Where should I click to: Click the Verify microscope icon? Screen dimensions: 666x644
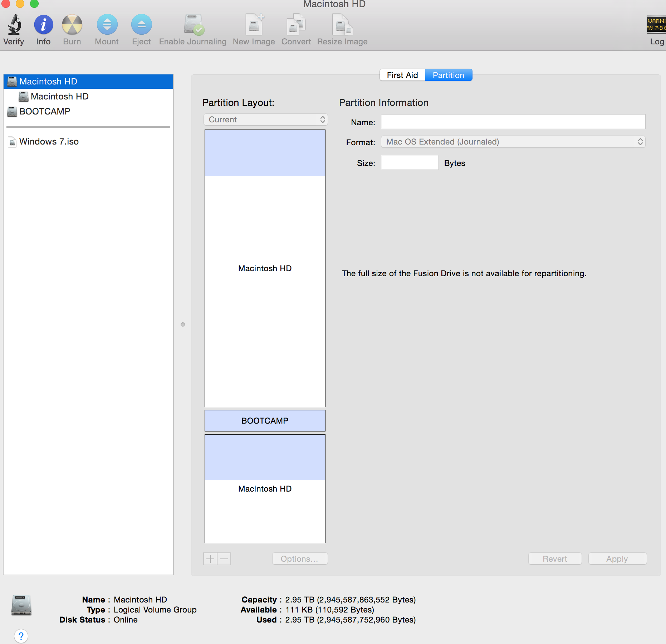[15, 25]
